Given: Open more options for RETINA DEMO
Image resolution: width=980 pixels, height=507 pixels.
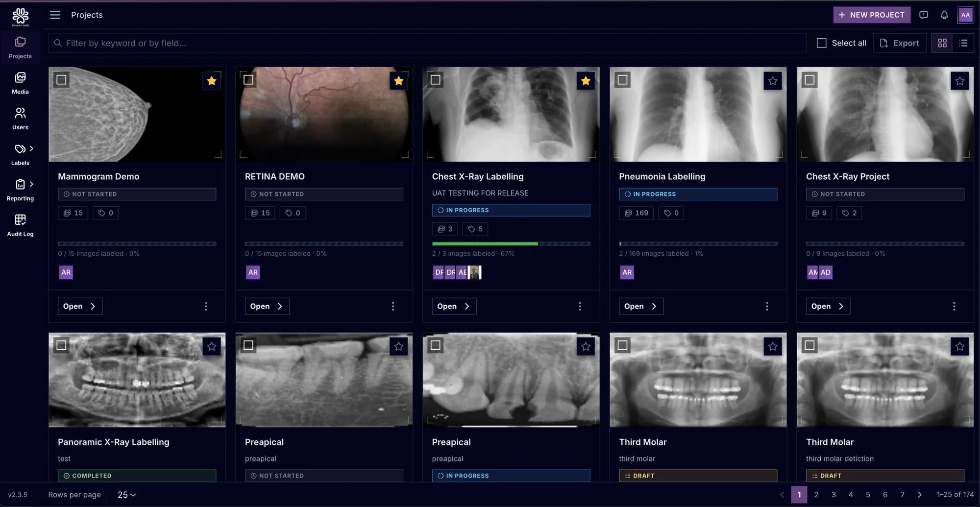Looking at the screenshot, I should tap(393, 306).
